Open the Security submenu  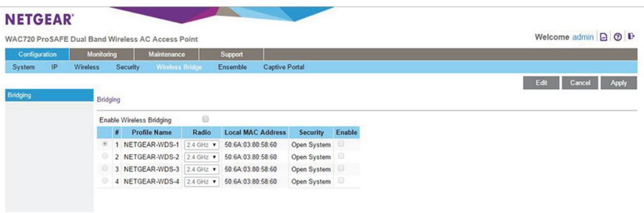[128, 67]
